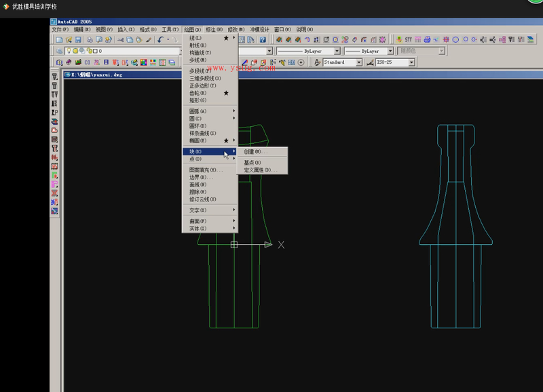The height and width of the screenshot is (392, 543).
Task: Open the lineweight ByLayer dropdown
Action: [390, 51]
